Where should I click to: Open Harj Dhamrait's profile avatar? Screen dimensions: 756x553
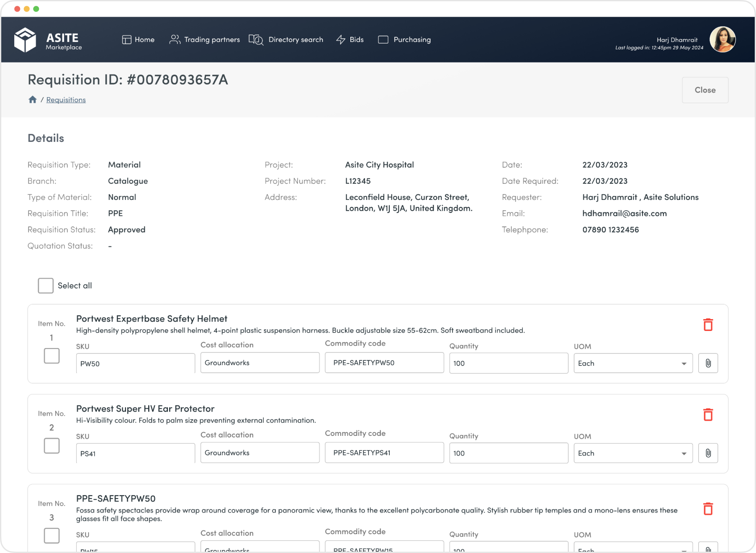coord(723,39)
